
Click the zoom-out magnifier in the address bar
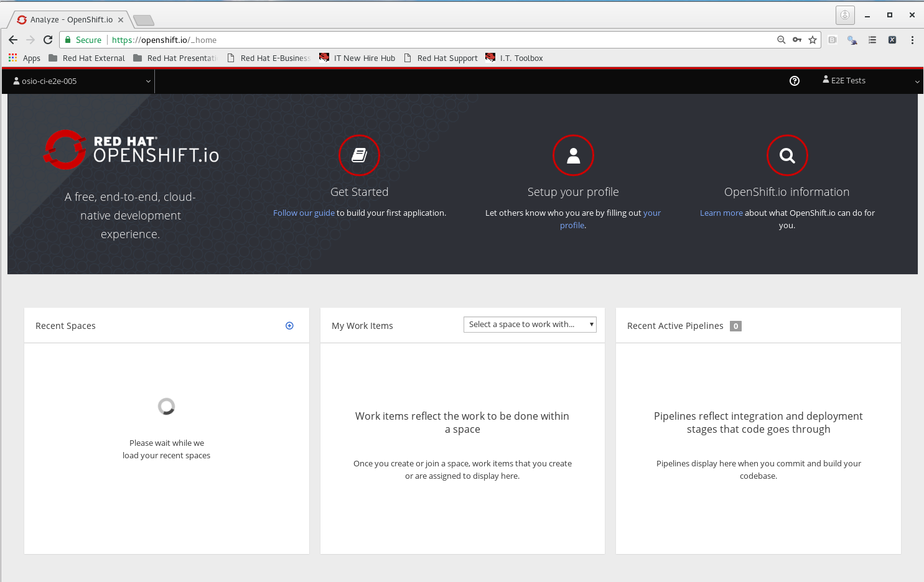tap(782, 40)
